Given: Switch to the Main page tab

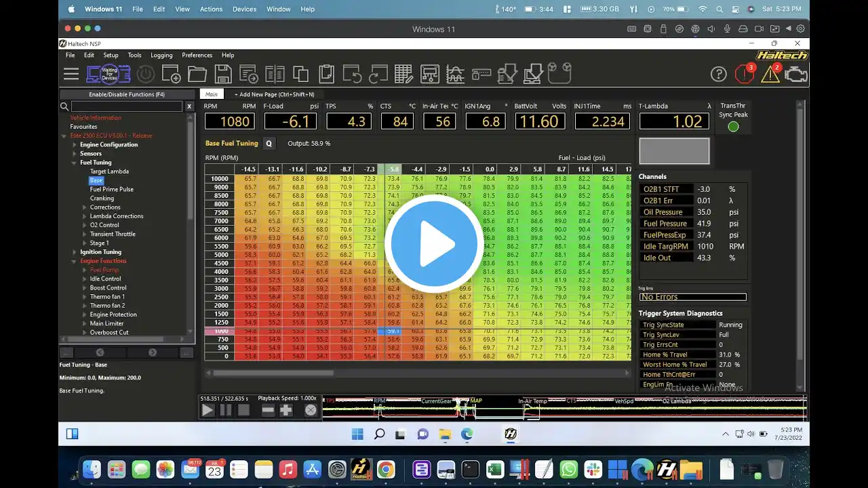Looking at the screenshot, I should coord(212,94).
